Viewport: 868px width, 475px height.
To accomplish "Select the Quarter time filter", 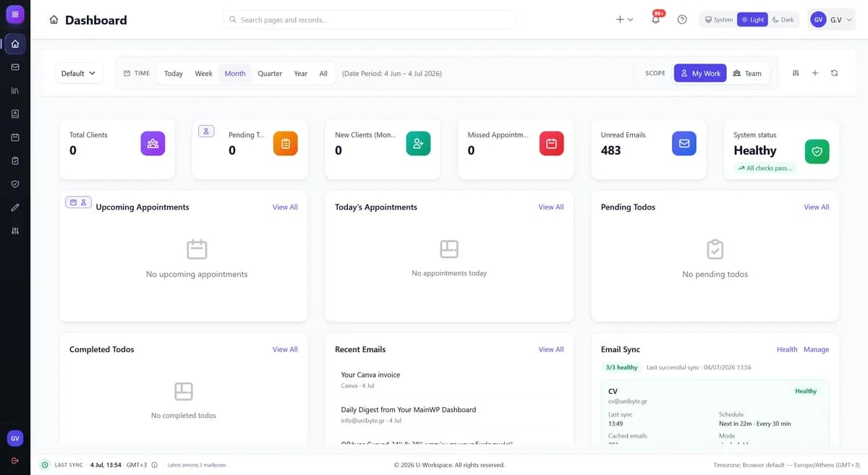I will [270, 73].
